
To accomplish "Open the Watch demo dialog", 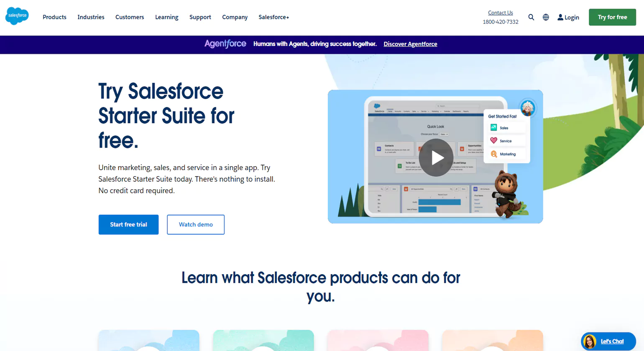I will pyautogui.click(x=196, y=224).
